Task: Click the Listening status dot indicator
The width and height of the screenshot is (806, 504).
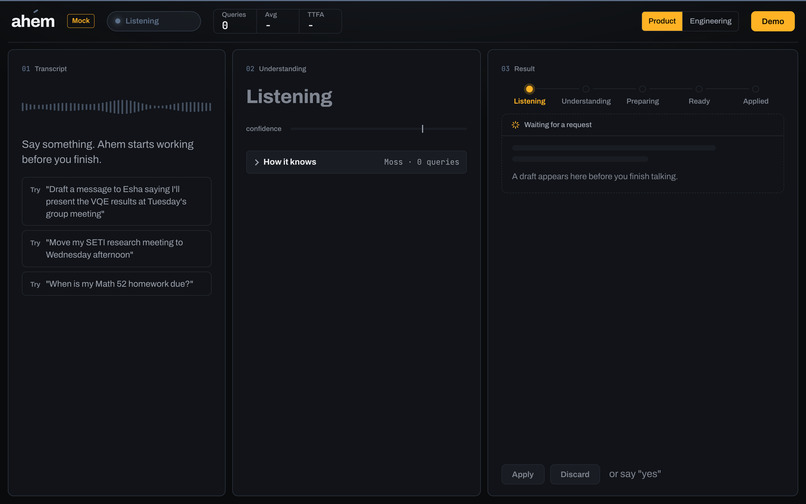Action: pyautogui.click(x=118, y=21)
